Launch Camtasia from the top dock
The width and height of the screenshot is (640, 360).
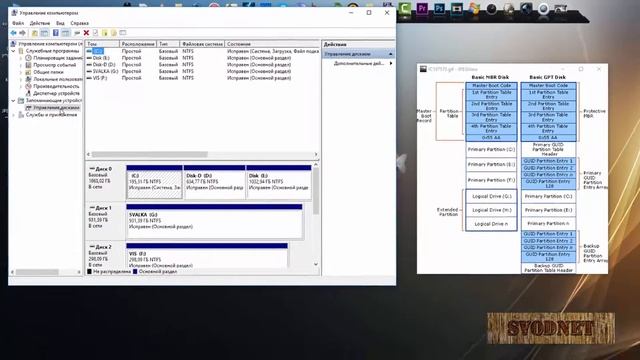click(404, 8)
